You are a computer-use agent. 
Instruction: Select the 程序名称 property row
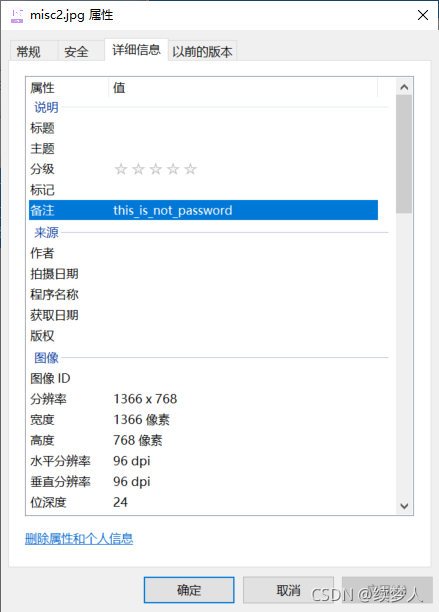click(x=203, y=294)
